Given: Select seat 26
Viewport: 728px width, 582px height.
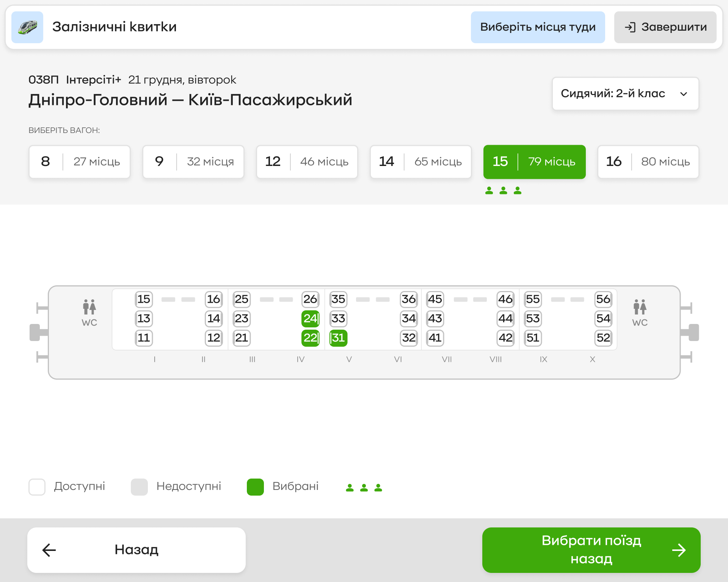Looking at the screenshot, I should click(x=311, y=299).
